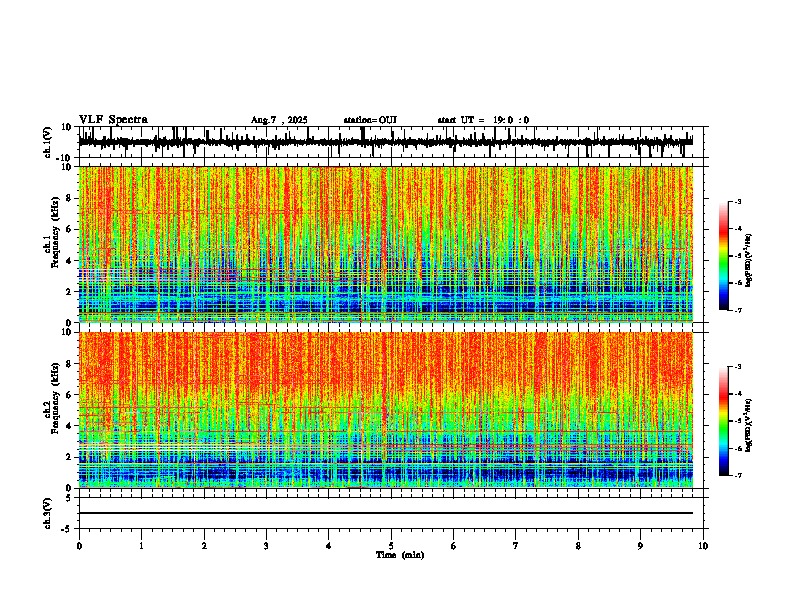
Task: Click the "-3" label on ch.2 color scale
Action: [737, 367]
